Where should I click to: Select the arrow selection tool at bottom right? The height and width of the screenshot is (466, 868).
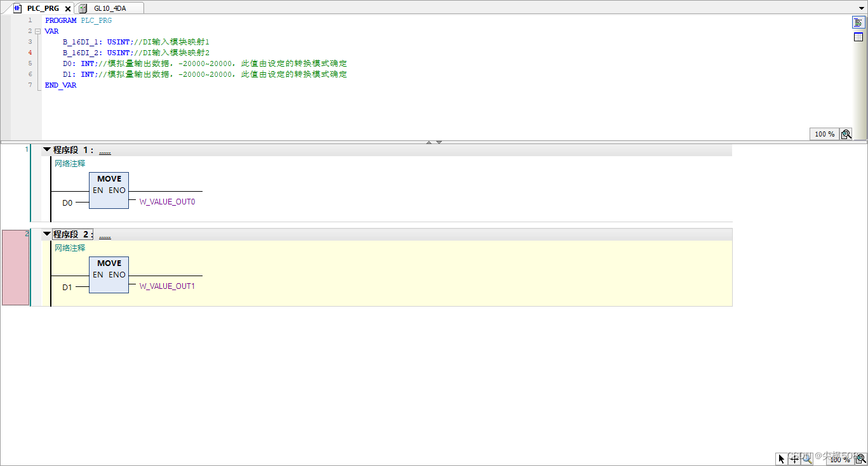tap(782, 459)
